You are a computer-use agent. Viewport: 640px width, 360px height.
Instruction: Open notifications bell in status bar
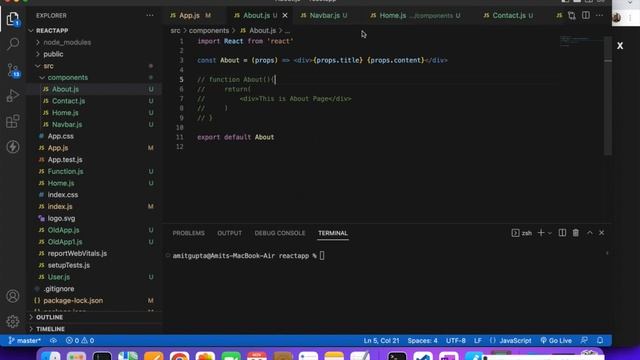(x=600, y=340)
